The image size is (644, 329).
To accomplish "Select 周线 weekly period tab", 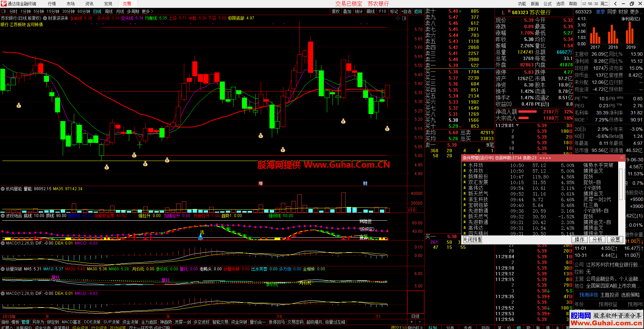I will (x=109, y=11).
